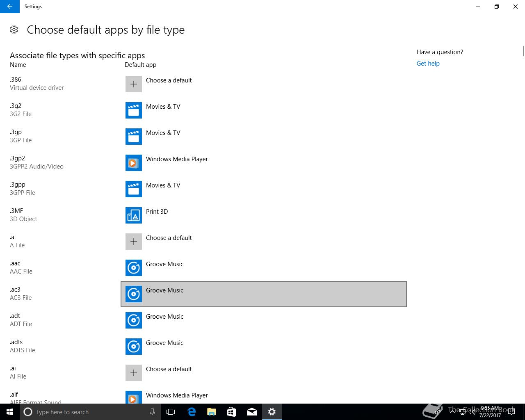Screen dimensions: 525x420
Task: Change the Movies & TV default for .3gp
Action: pyautogui.click(x=264, y=137)
